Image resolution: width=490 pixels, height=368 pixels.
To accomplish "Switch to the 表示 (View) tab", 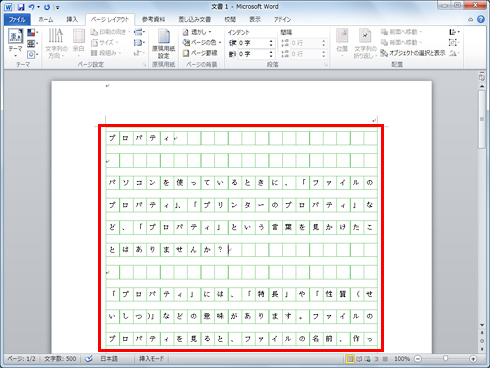I will point(255,20).
